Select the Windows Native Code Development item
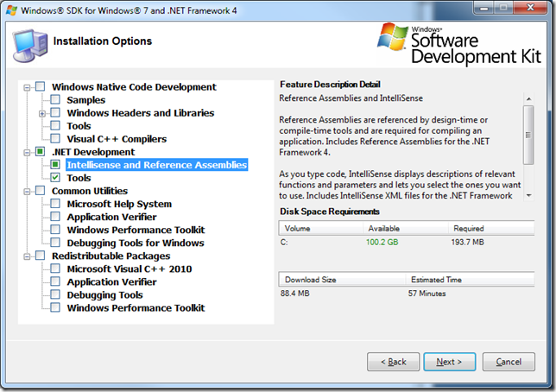This screenshot has height=392, width=556. (134, 87)
